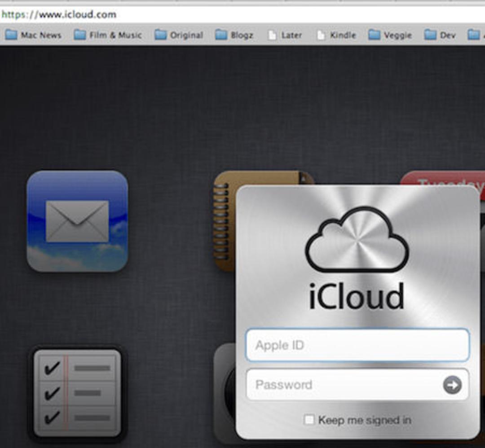Open the Kindle bookmark

tap(336, 35)
